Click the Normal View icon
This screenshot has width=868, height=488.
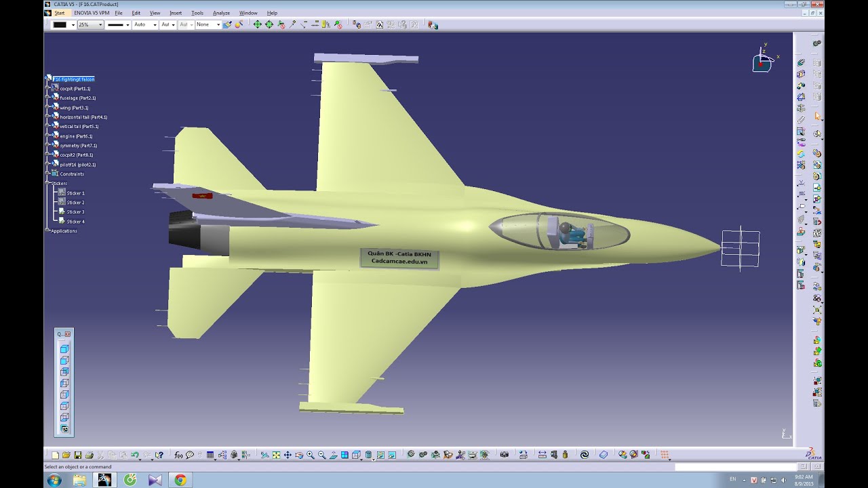pyautogui.click(x=333, y=455)
